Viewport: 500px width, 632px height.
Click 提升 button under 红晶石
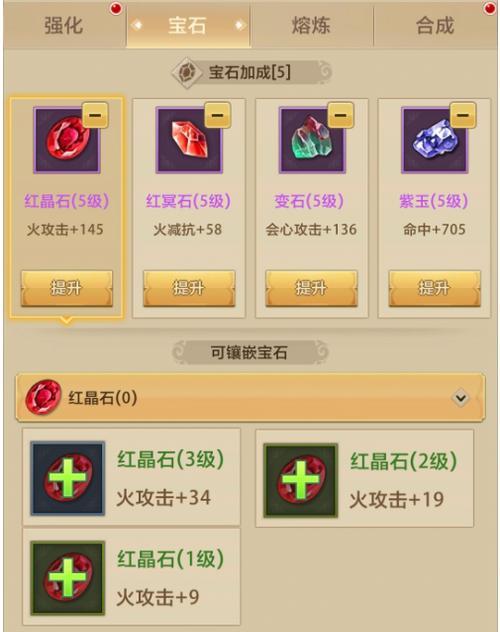coord(67,289)
